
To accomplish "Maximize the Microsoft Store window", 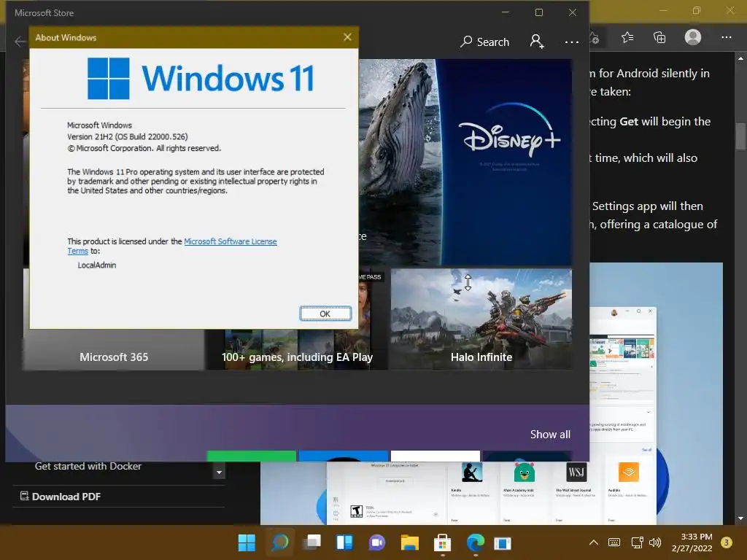I will (539, 12).
